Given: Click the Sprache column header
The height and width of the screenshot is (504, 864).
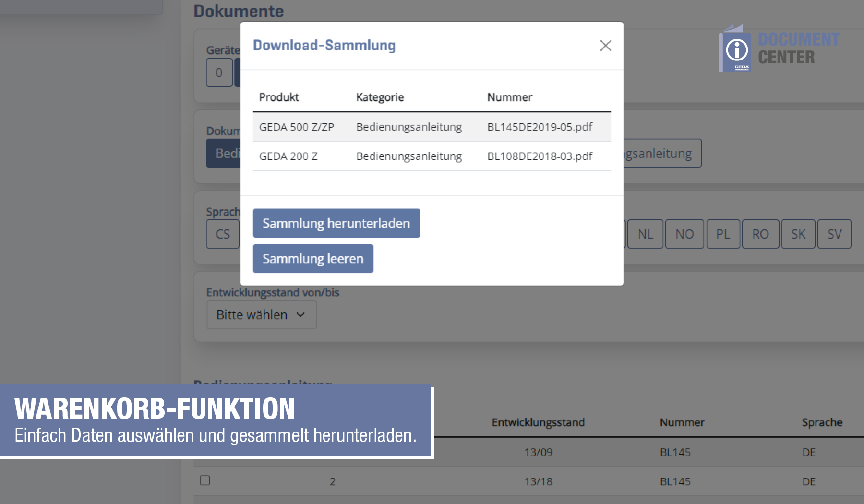Looking at the screenshot, I should (822, 422).
